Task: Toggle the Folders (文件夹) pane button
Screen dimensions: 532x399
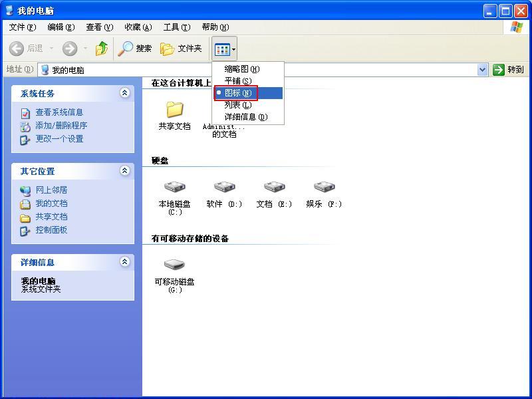Action: pos(180,49)
